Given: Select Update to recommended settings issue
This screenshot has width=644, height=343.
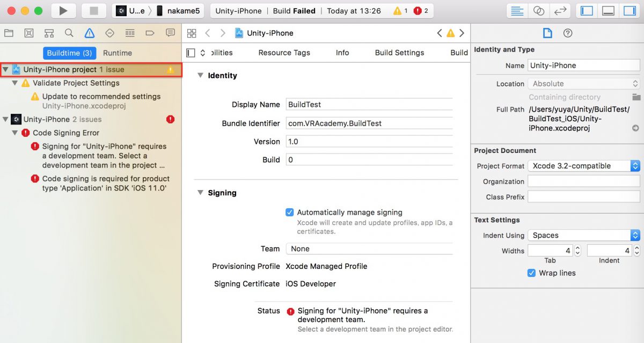Looking at the screenshot, I should point(96,101).
